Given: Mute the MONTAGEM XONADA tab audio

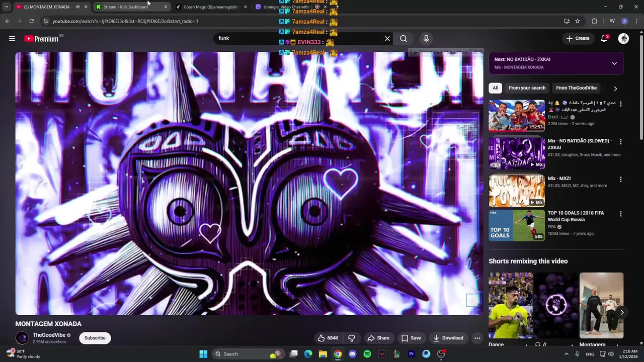Looking at the screenshot, I should coord(77,7).
